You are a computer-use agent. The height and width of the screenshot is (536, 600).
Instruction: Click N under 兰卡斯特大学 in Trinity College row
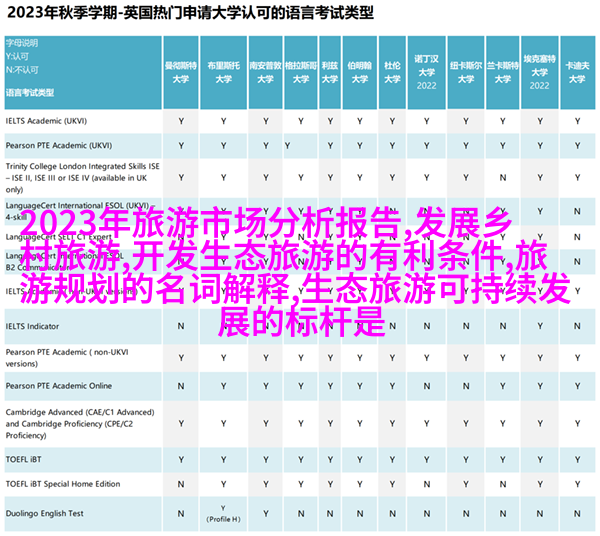coord(503,178)
